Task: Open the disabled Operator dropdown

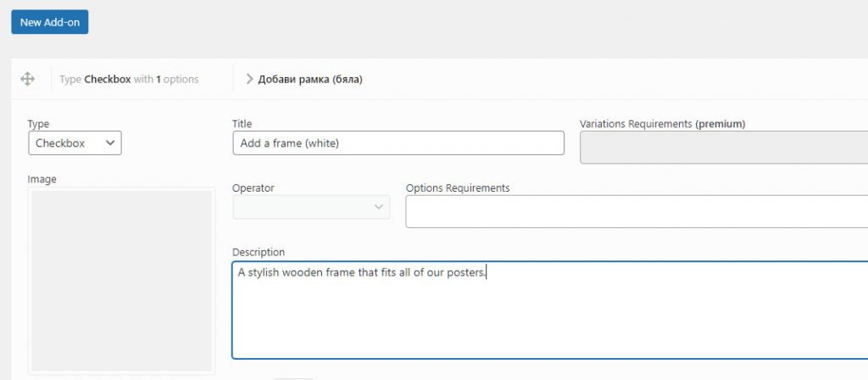Action: click(x=311, y=207)
